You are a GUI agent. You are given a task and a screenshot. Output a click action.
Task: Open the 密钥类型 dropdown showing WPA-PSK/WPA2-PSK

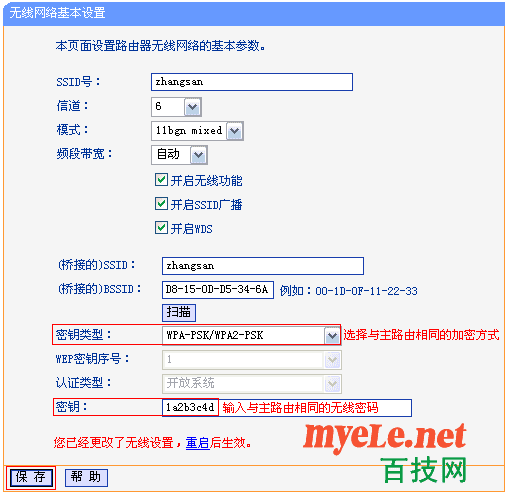click(251, 335)
